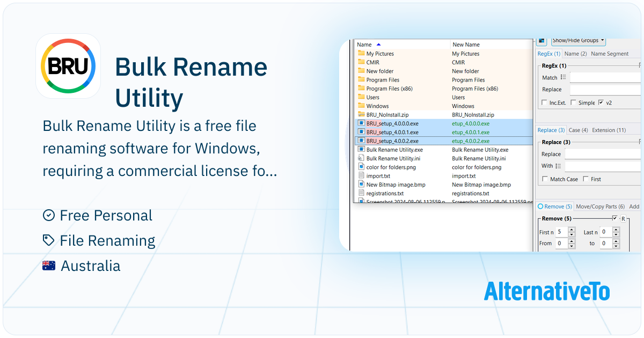
Task: Click the icon for Bulk Rename Utility.exe
Action: click(361, 150)
